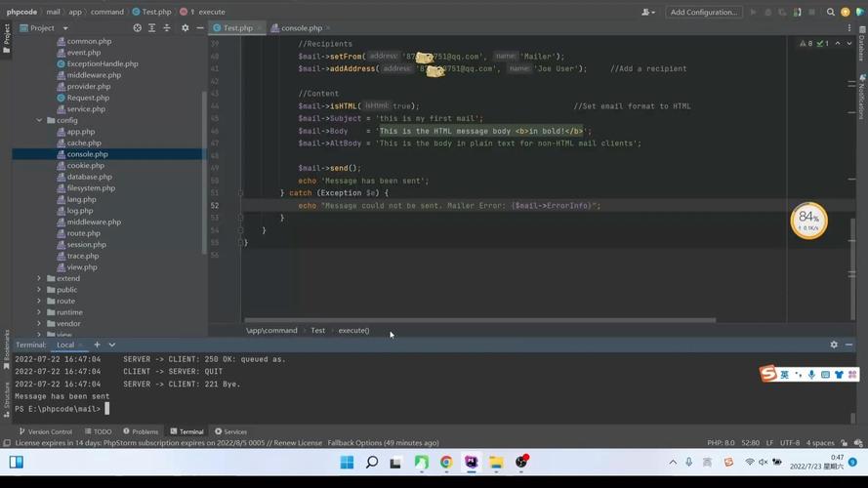Add a new terminal session tab

point(97,345)
